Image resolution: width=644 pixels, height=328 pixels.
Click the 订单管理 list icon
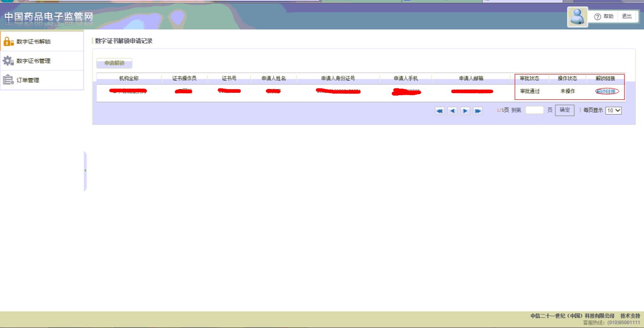8,80
